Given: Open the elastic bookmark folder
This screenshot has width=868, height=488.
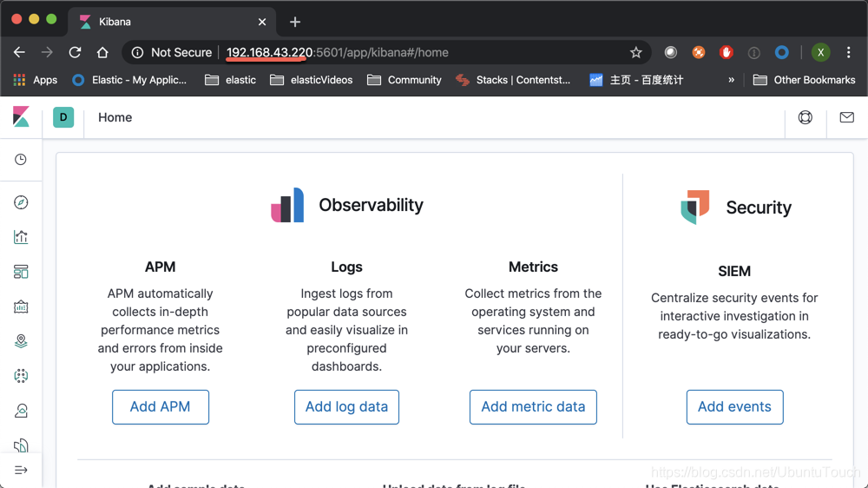Looking at the screenshot, I should 230,80.
